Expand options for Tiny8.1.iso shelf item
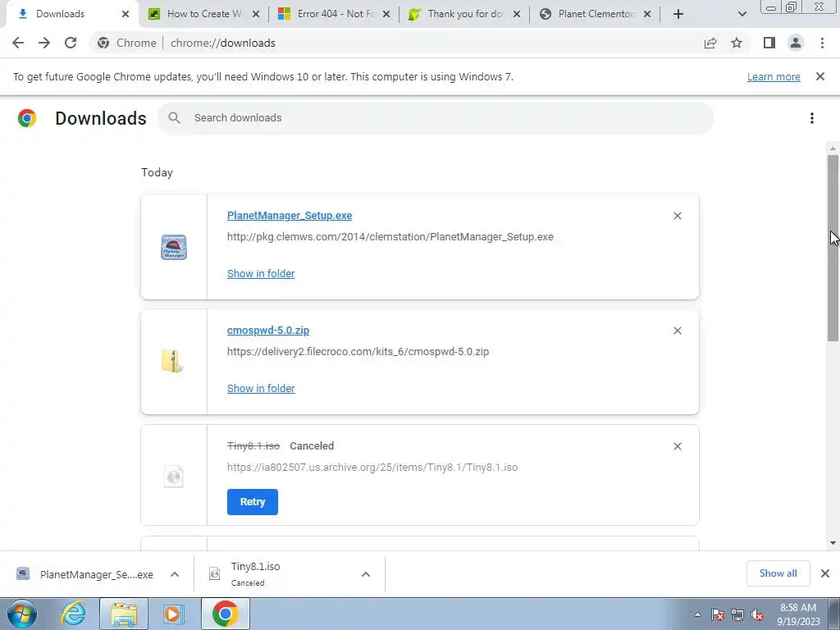This screenshot has height=630, width=840. point(366,574)
